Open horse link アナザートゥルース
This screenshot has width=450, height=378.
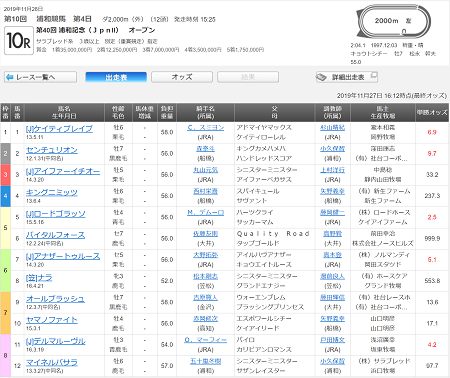(63, 256)
